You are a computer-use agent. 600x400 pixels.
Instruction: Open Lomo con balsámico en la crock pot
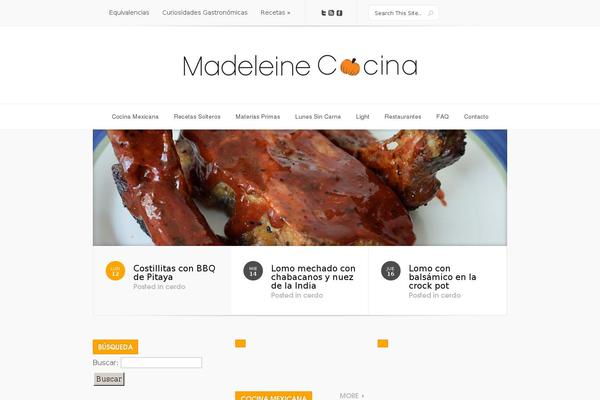[442, 277]
